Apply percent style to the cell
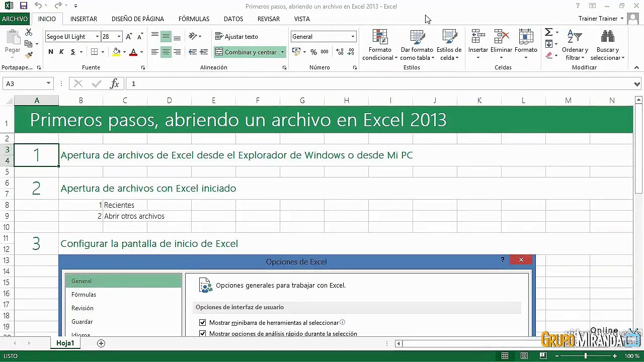Screen dimensions: 644x362 tap(313, 52)
